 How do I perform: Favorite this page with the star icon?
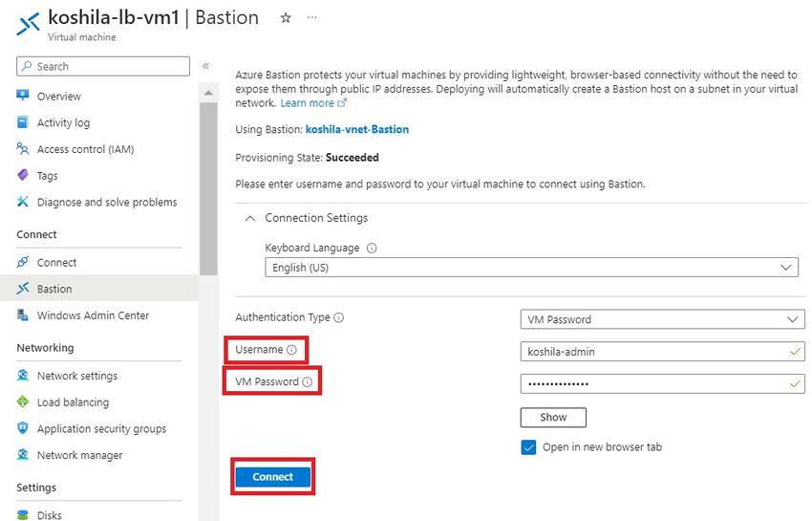pos(286,18)
